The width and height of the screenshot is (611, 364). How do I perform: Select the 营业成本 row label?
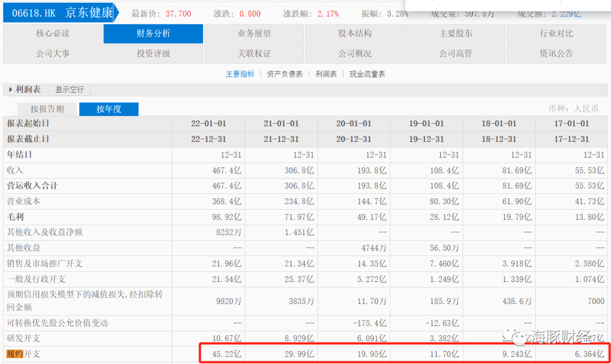click(23, 201)
